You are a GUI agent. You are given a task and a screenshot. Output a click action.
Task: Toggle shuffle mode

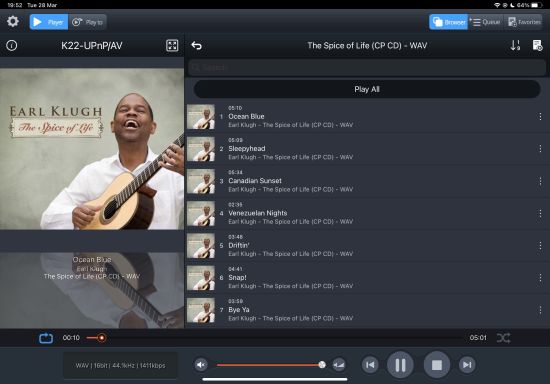[503, 338]
